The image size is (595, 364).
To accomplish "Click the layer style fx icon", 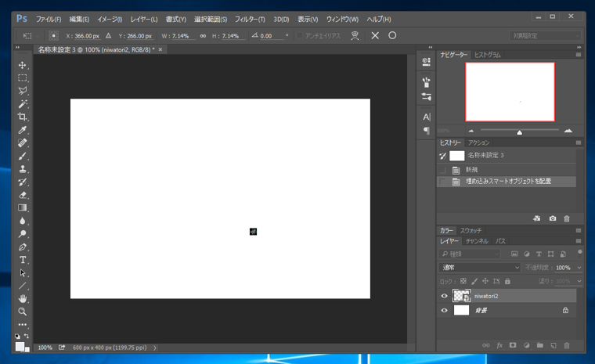I will [499, 345].
